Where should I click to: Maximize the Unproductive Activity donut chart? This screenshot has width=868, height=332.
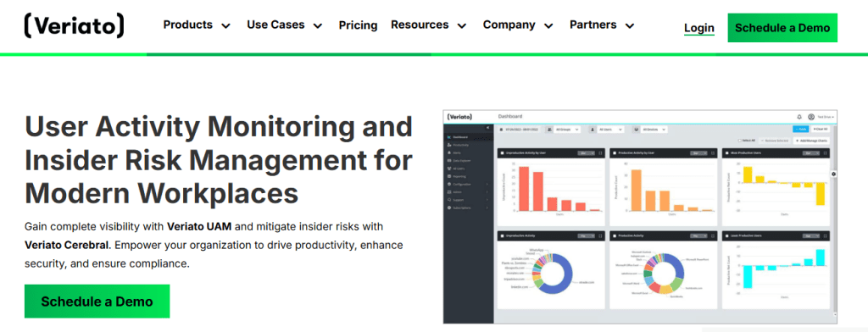pyautogui.click(x=600, y=235)
